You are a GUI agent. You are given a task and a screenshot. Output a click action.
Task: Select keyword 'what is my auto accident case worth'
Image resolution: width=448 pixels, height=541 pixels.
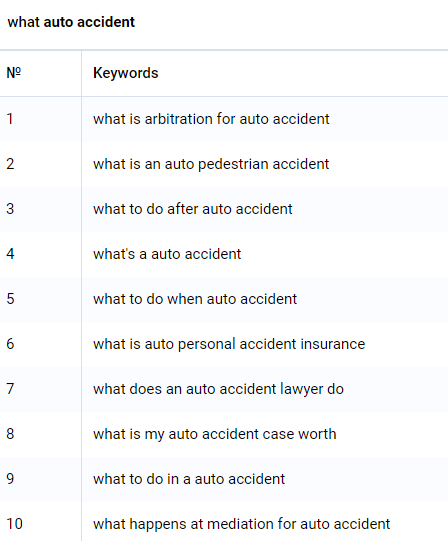(215, 434)
